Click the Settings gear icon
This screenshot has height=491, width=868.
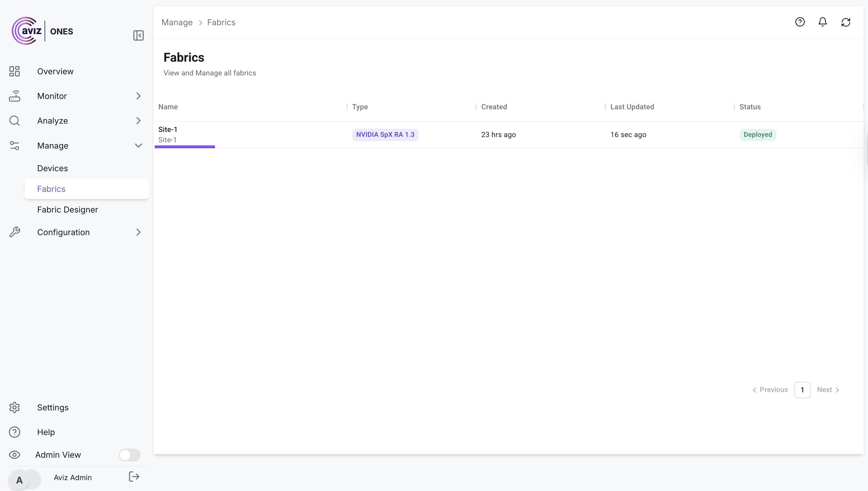tap(15, 407)
